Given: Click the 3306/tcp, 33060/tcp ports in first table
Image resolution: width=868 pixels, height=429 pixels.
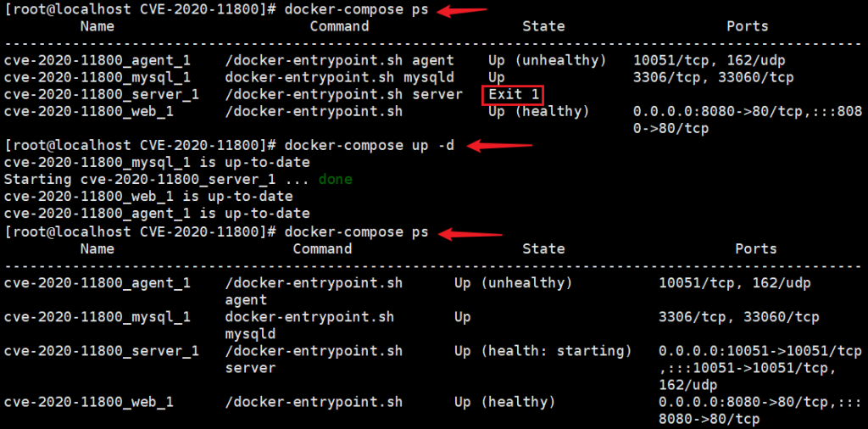Looking at the screenshot, I should click(714, 77).
